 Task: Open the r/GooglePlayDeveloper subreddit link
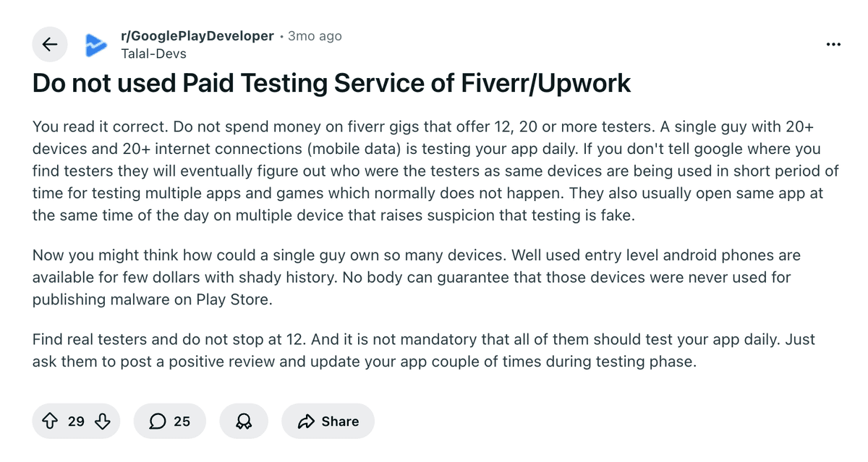[197, 35]
